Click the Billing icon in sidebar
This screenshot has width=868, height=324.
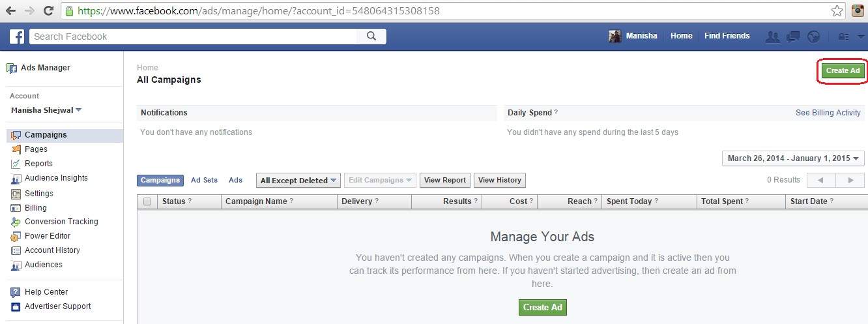pyautogui.click(x=16, y=208)
